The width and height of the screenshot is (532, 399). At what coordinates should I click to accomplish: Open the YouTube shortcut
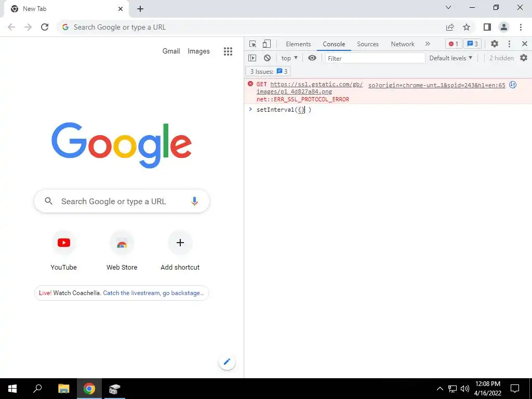64,251
